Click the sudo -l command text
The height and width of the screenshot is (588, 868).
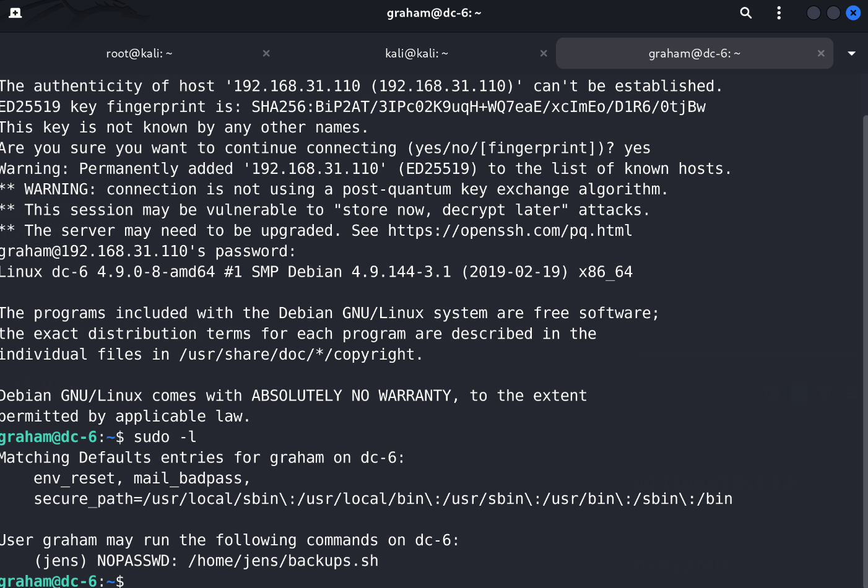pyautogui.click(x=165, y=437)
